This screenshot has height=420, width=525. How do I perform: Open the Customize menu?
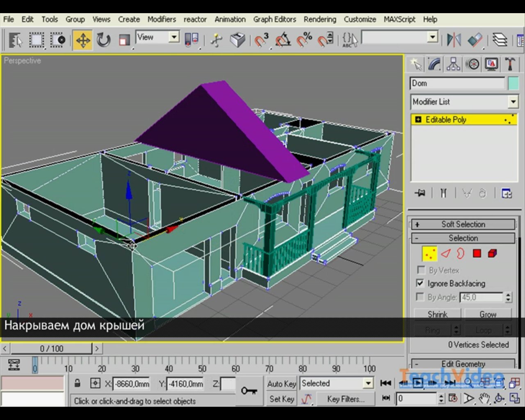click(x=360, y=19)
